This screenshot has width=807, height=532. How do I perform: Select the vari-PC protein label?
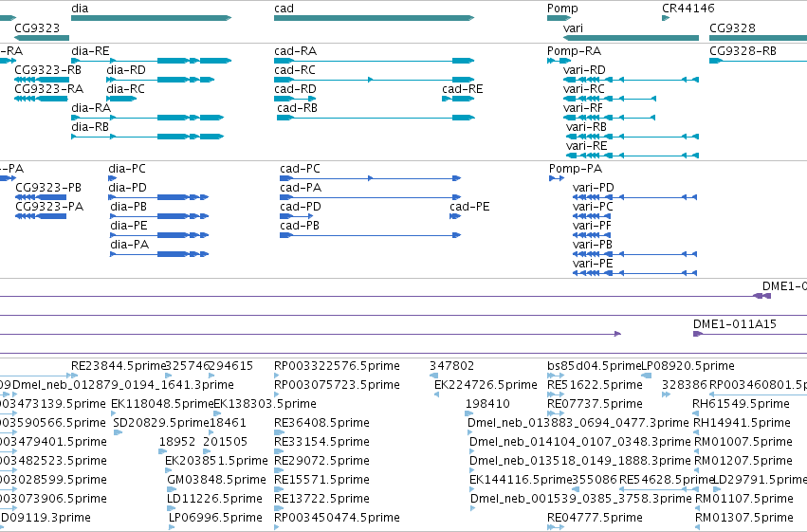pos(593,207)
